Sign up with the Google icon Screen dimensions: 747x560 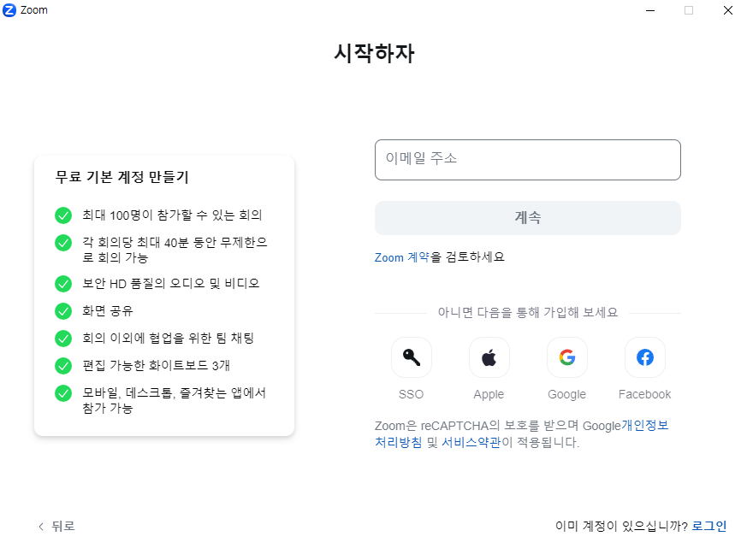pyautogui.click(x=567, y=357)
